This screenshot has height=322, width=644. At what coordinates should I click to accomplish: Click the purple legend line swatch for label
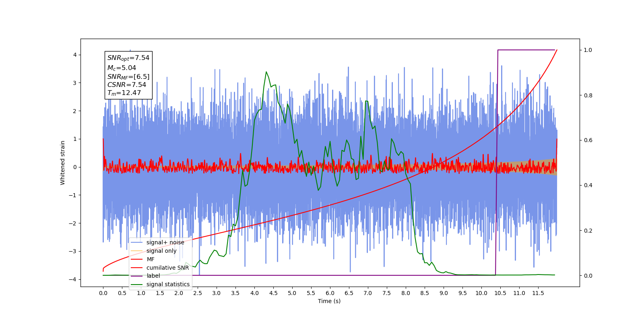[x=137, y=276]
